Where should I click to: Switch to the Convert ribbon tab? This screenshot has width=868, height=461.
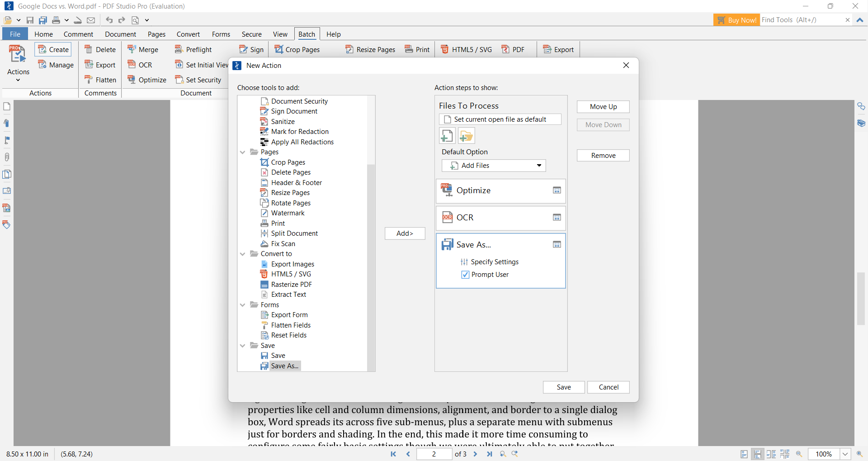point(188,34)
